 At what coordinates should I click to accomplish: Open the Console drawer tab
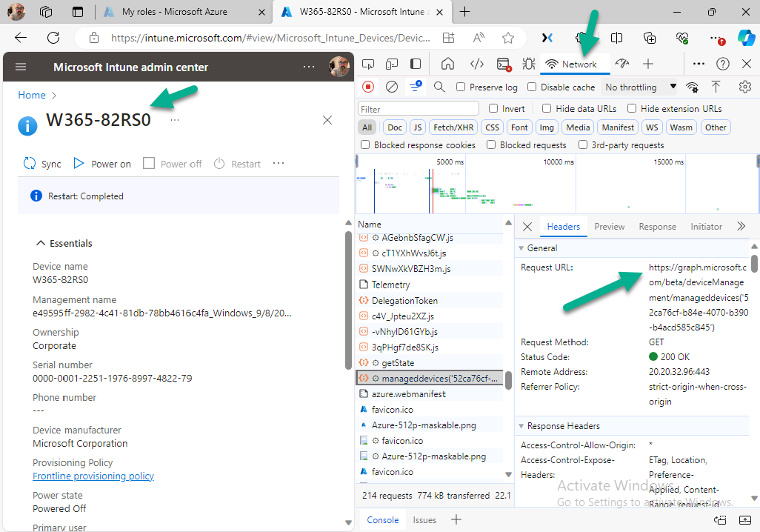click(382, 520)
